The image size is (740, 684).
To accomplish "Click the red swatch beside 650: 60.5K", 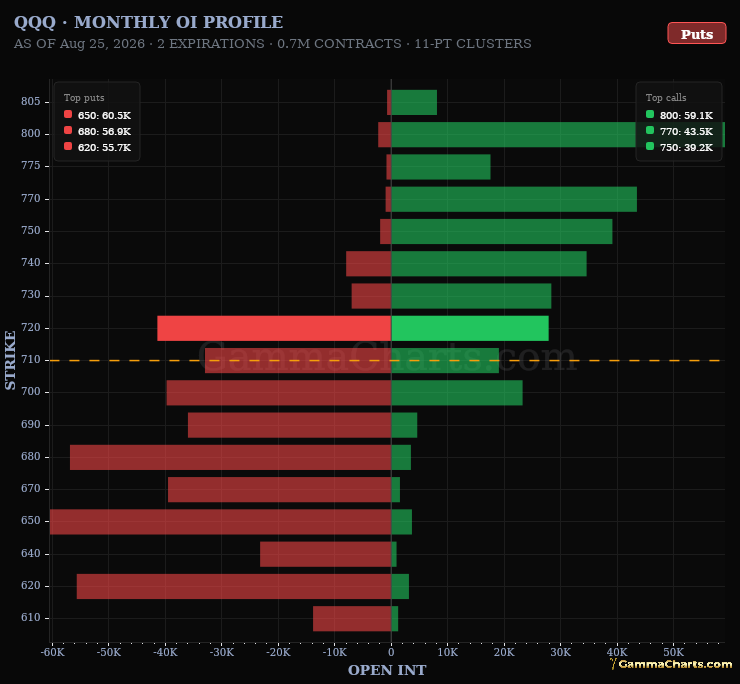I will [x=68, y=114].
